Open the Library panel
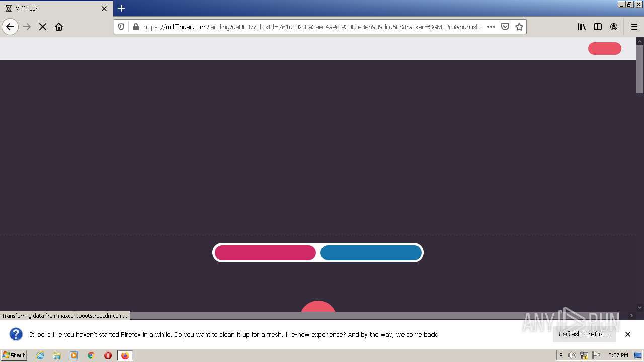644x362 pixels. [582, 27]
